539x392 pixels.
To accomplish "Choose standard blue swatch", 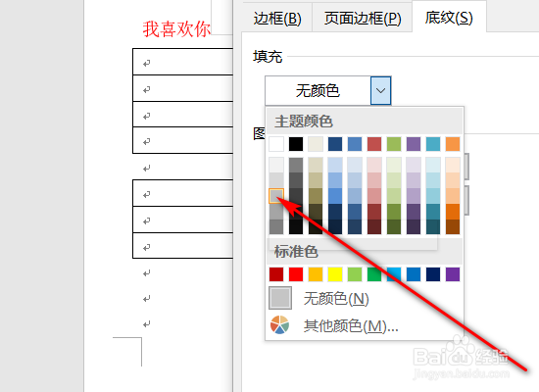I will click(x=414, y=274).
